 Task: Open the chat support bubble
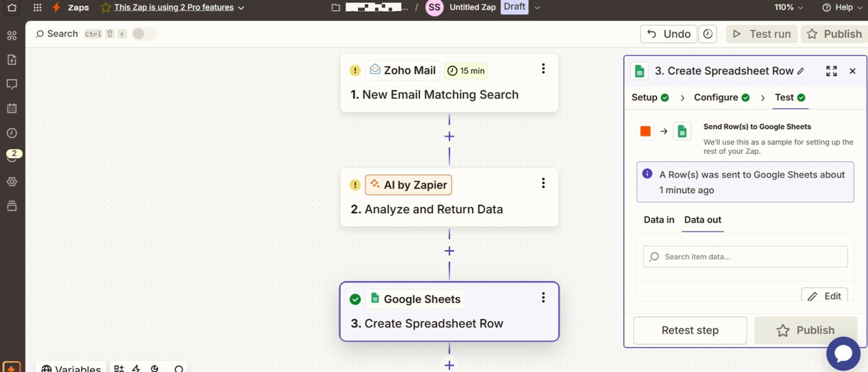[x=843, y=353]
